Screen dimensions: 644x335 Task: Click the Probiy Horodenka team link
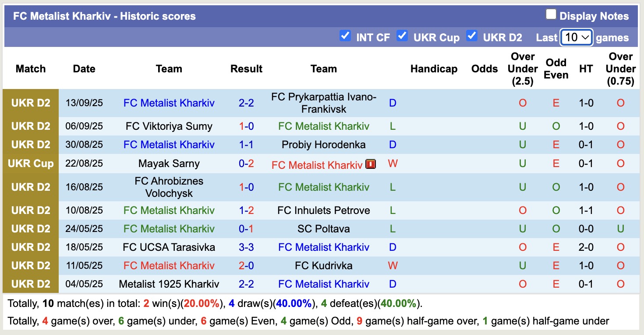(323, 145)
